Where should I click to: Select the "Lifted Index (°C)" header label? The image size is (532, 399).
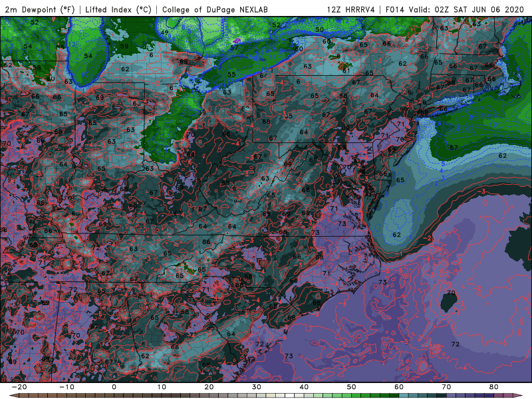pos(118,10)
